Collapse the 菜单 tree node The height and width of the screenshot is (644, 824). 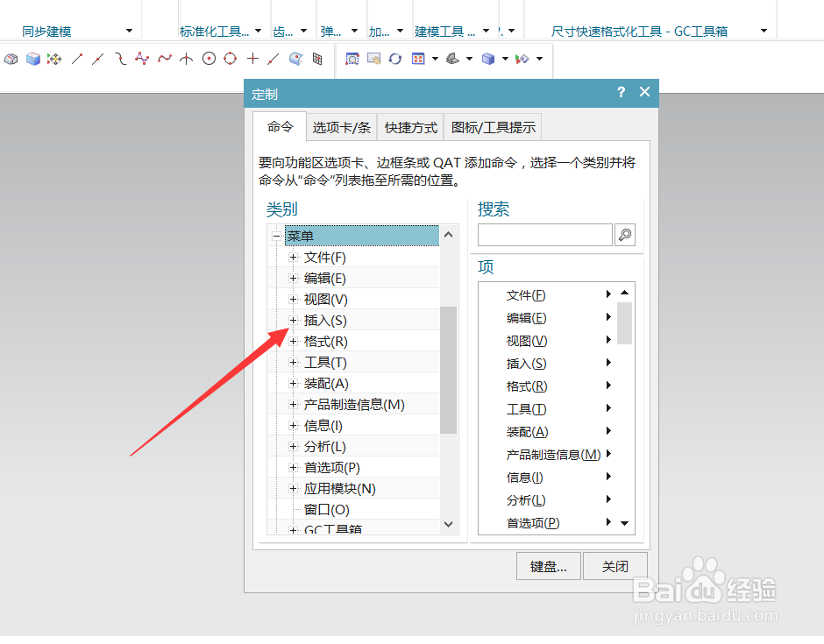tap(276, 236)
